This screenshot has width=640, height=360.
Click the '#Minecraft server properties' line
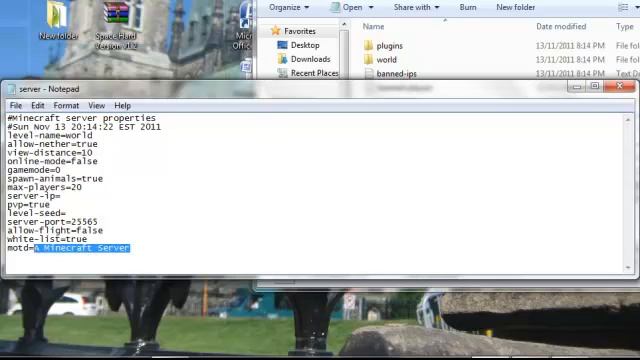point(82,118)
